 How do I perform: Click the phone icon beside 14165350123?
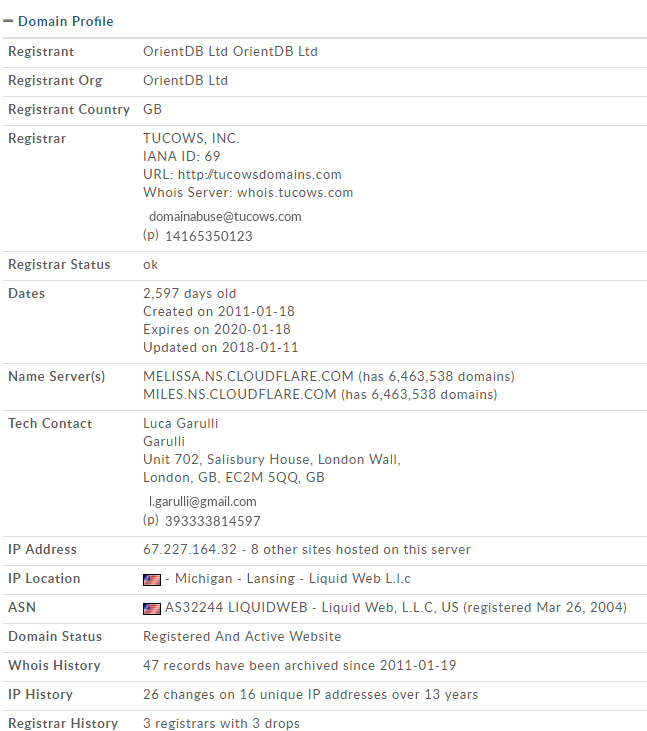click(x=151, y=236)
